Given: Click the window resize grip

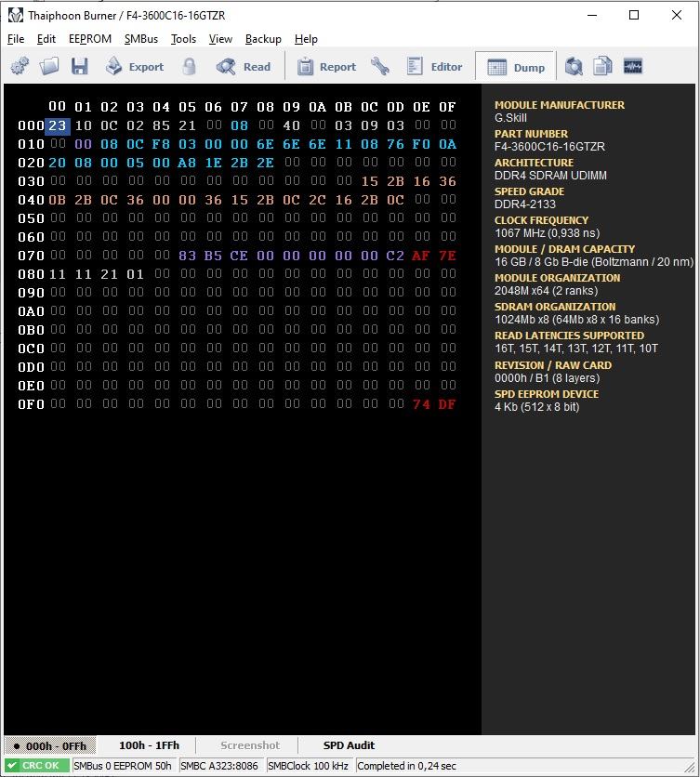Looking at the screenshot, I should (691, 767).
